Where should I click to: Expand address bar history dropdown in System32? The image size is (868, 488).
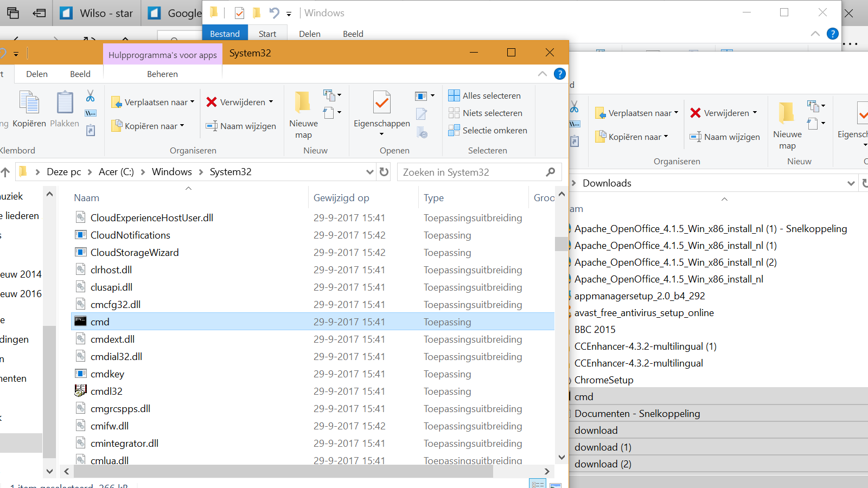coord(370,172)
